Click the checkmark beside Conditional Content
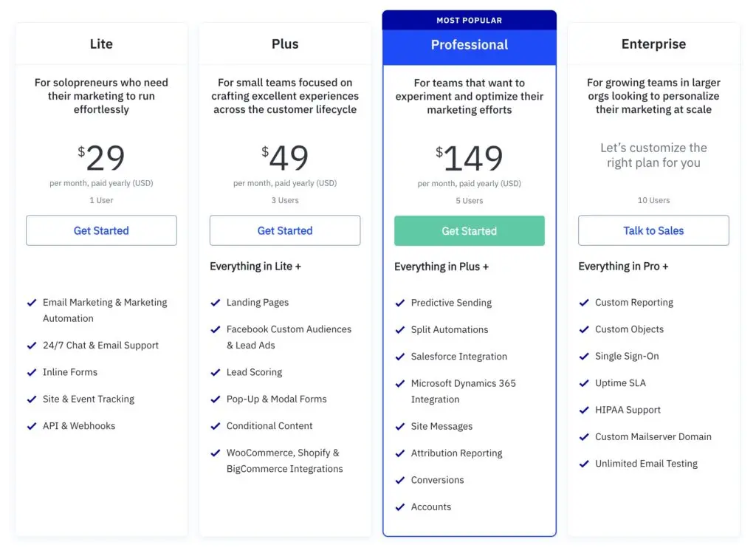This screenshot has width=756, height=556. pos(216,426)
